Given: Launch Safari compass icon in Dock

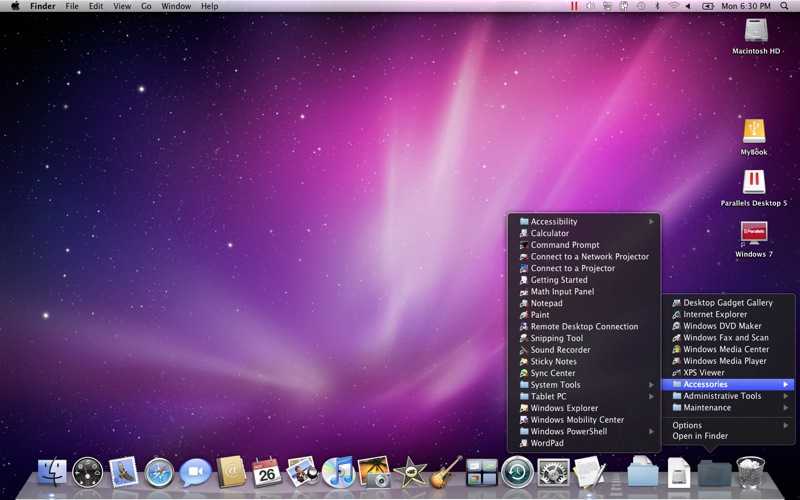Looking at the screenshot, I should pos(159,473).
